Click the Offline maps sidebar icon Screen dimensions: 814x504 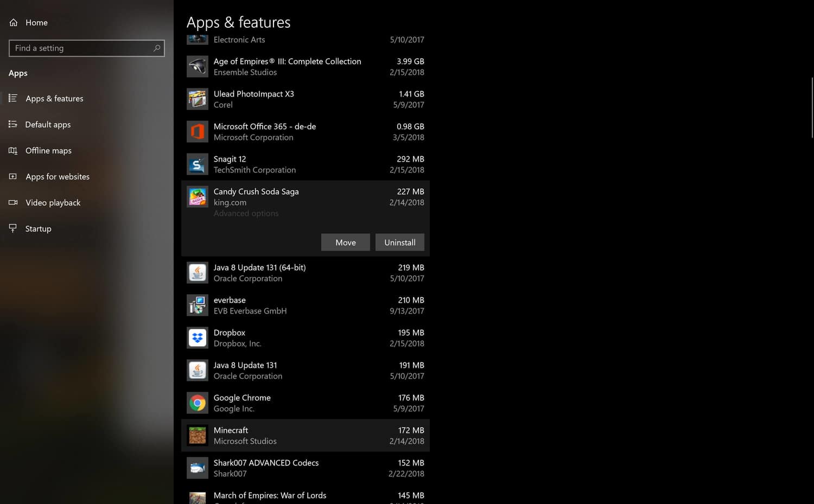click(x=12, y=150)
